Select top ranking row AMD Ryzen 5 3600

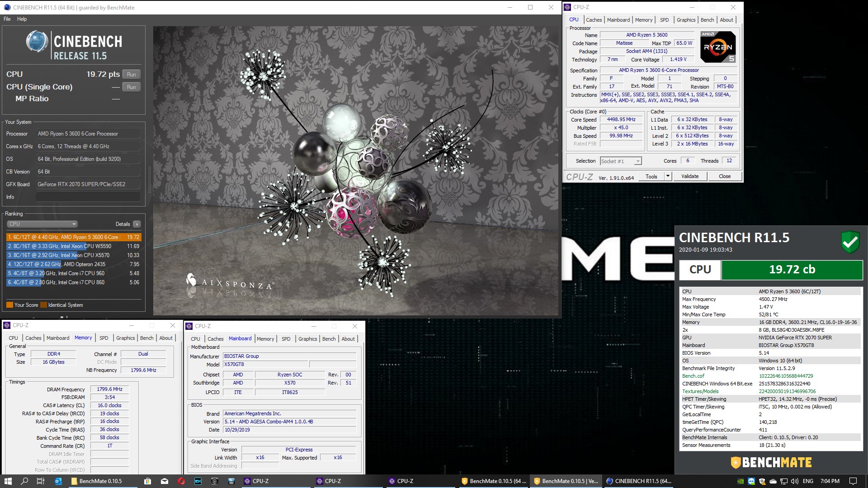pyautogui.click(x=74, y=237)
